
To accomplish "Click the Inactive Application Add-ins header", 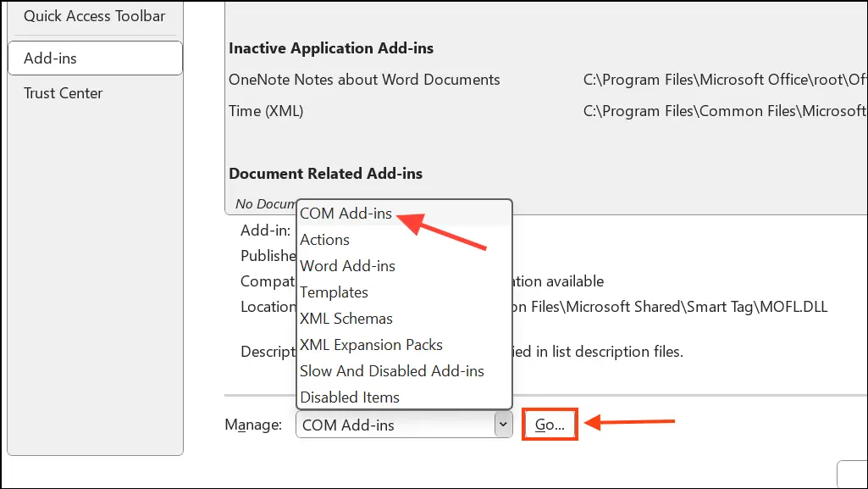I will (x=331, y=48).
